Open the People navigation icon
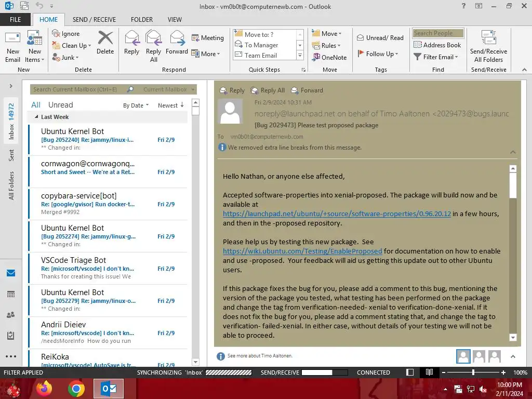The height and width of the screenshot is (399, 532). pyautogui.click(x=11, y=315)
